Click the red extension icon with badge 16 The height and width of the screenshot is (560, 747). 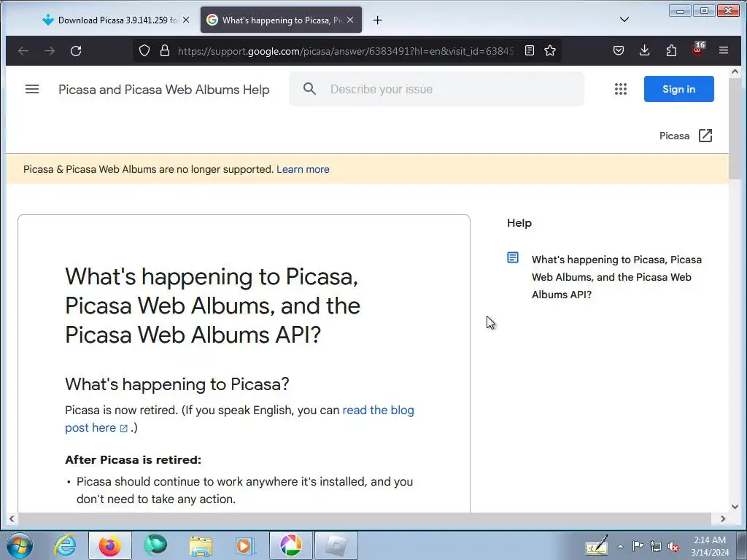tap(698, 50)
